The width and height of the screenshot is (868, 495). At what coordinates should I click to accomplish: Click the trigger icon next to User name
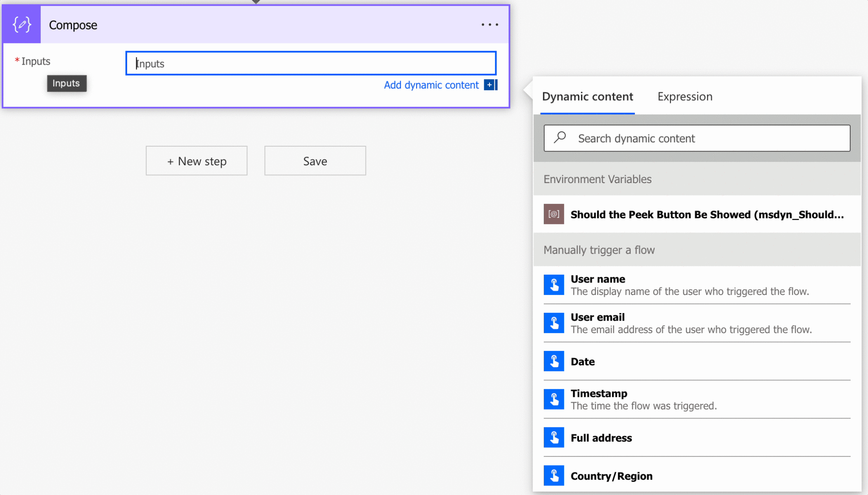coord(554,285)
